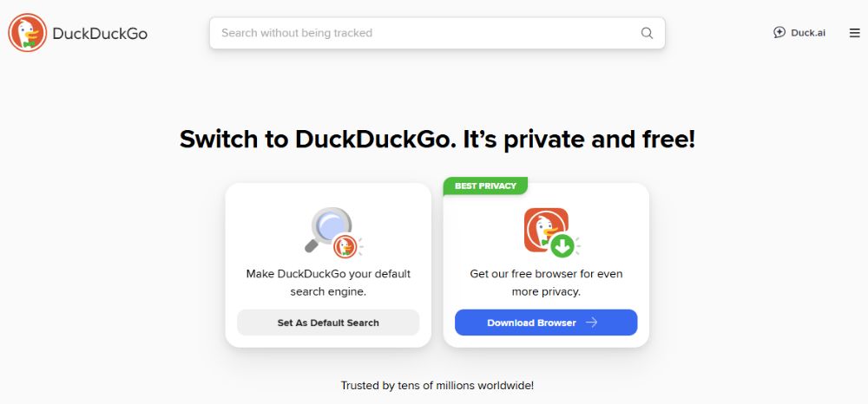
Task: Click "Make DuckDuckGo your default search engine" text
Action: [x=328, y=283]
